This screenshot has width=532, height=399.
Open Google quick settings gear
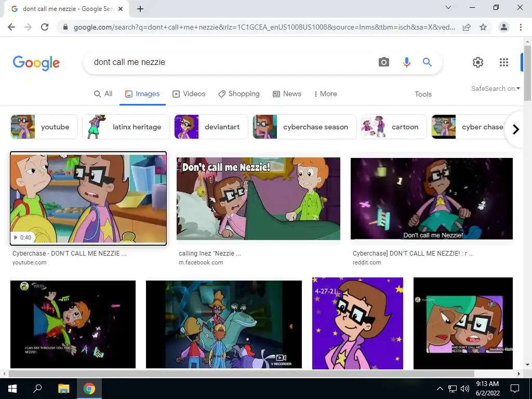coord(478,62)
